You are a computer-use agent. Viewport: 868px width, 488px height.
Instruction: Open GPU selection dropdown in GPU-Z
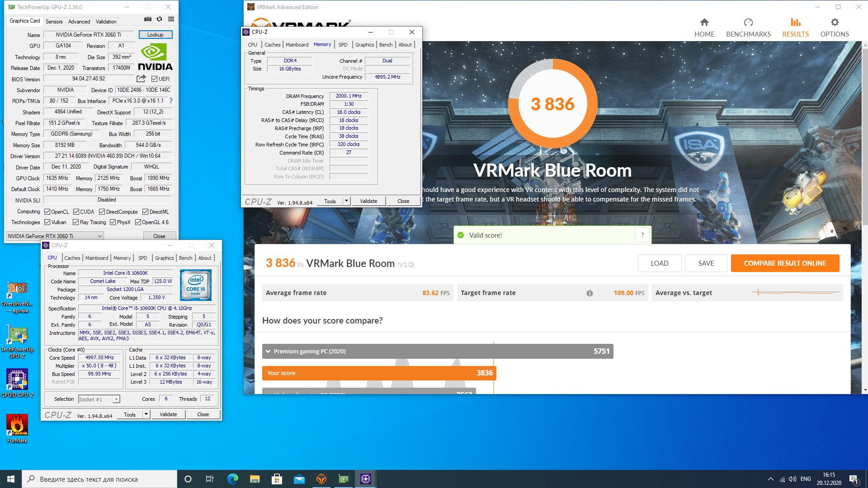55,236
